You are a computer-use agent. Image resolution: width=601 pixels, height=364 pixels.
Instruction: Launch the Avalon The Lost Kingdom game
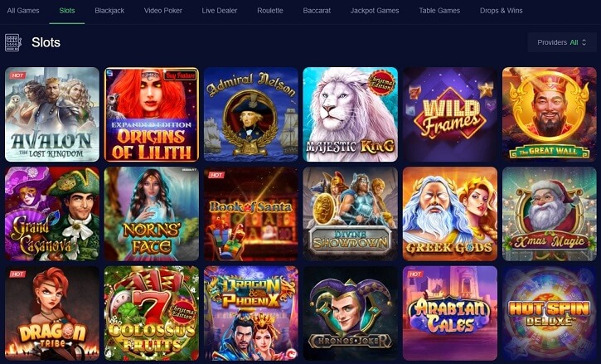[52, 114]
